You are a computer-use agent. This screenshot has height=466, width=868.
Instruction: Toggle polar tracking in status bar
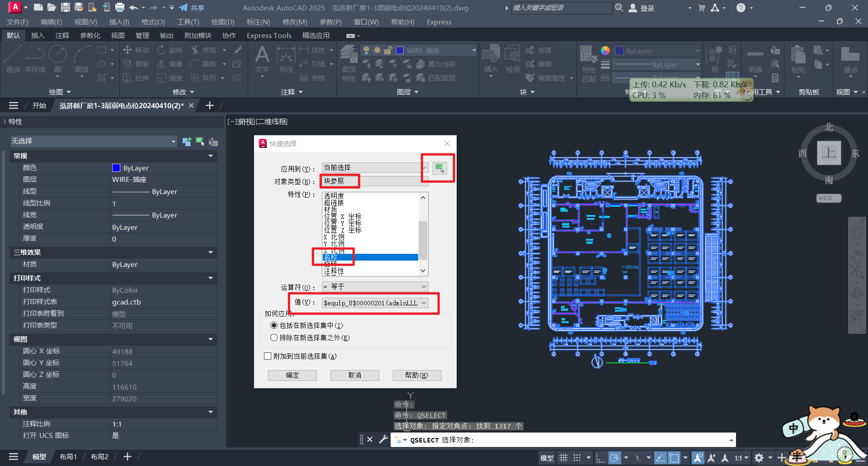click(x=614, y=458)
